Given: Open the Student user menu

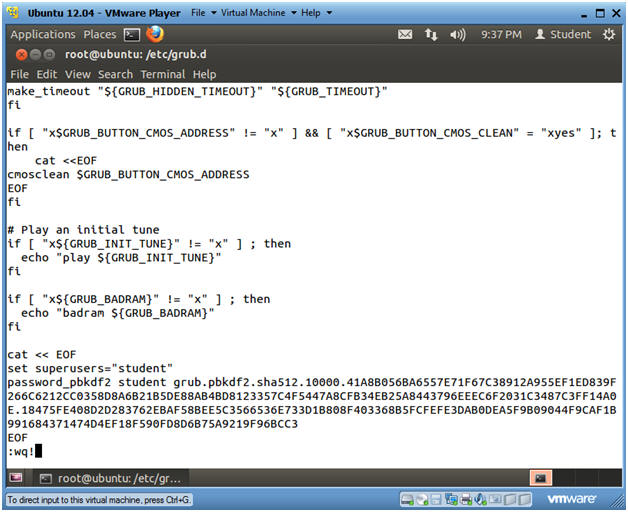Looking at the screenshot, I should click(563, 34).
